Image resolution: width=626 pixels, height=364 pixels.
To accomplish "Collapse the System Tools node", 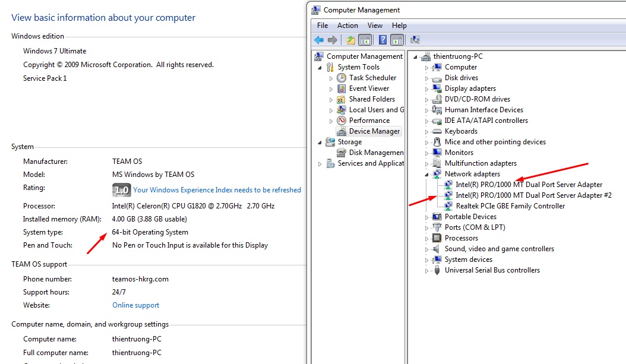I will point(320,68).
